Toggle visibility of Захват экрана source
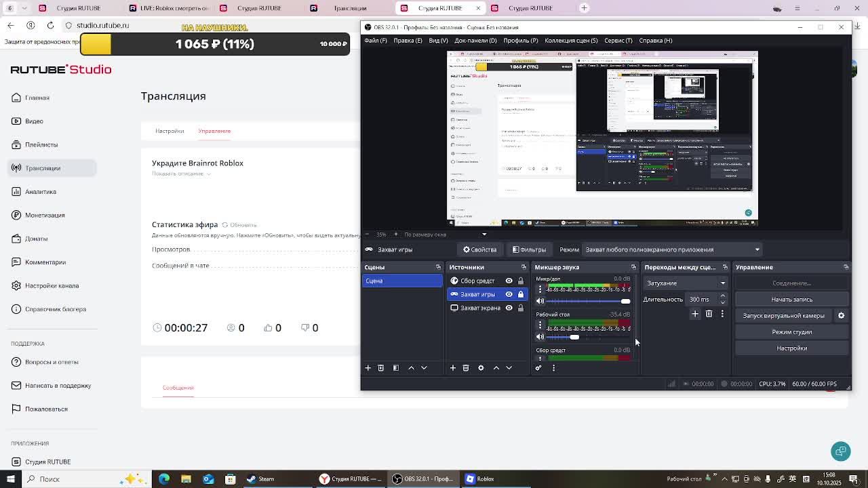The width and height of the screenshot is (868, 488). 509,308
